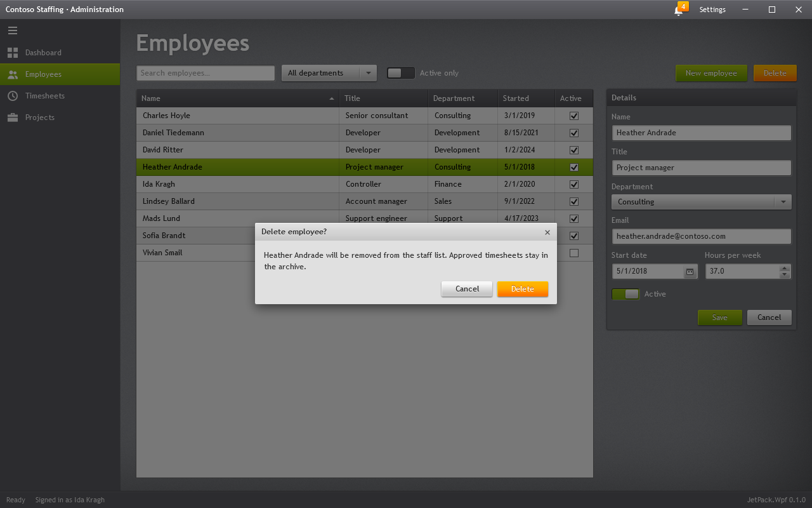Click the Title field showing Project manager
This screenshot has height=508, width=812.
point(701,168)
